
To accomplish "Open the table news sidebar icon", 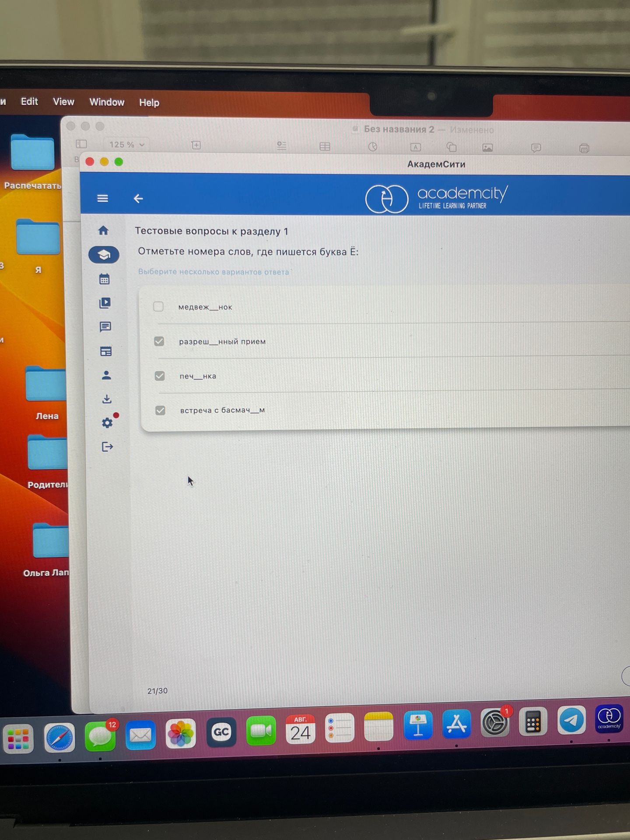I will (x=106, y=351).
